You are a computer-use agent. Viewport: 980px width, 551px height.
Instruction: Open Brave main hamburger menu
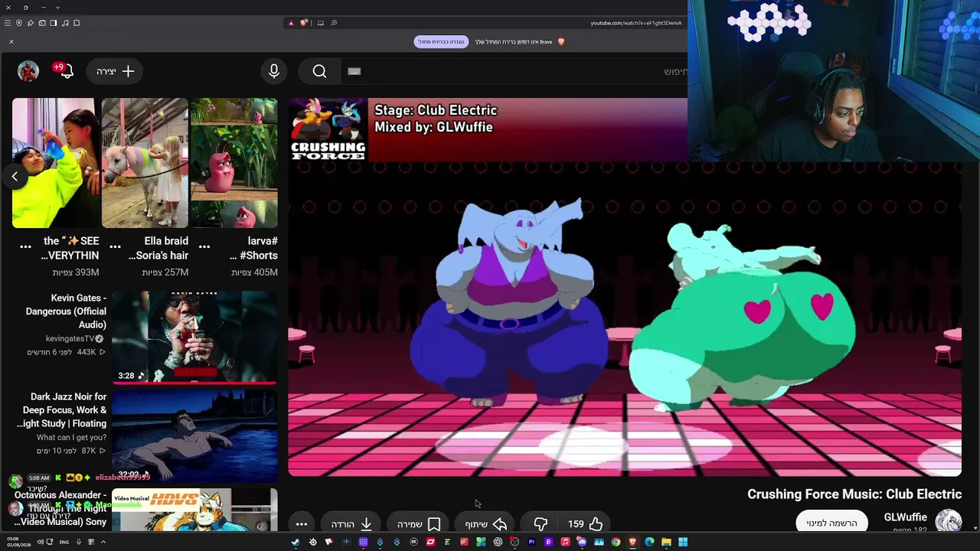(x=8, y=23)
